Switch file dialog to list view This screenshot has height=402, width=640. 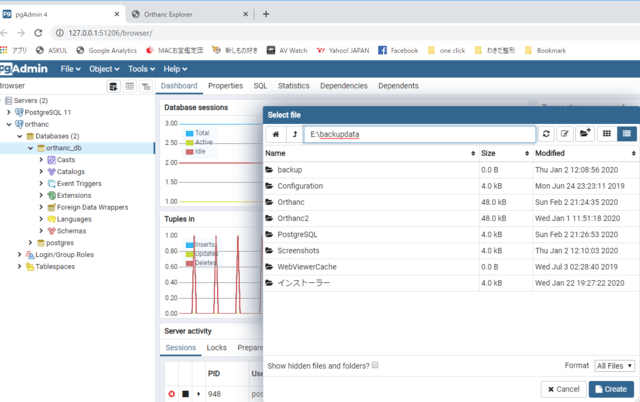[x=627, y=133]
